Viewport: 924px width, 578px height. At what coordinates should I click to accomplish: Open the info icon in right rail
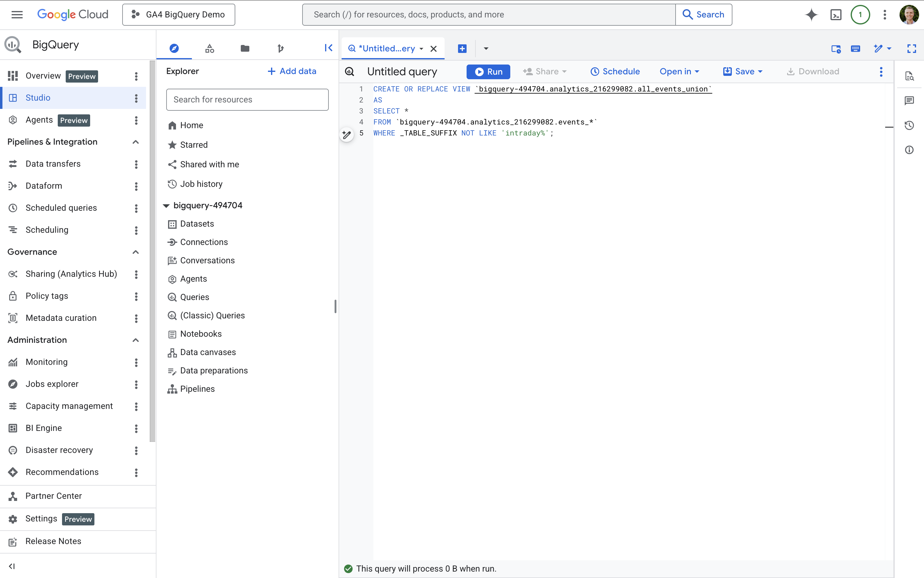909,150
